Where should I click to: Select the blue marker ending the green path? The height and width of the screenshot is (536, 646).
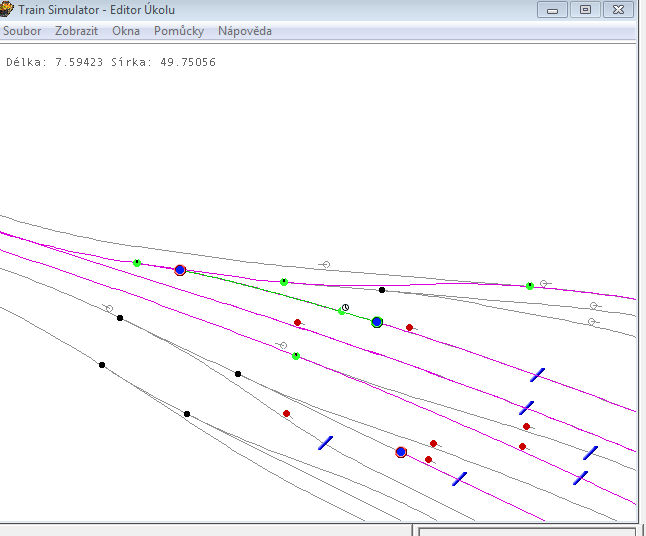pyautogui.click(x=377, y=322)
